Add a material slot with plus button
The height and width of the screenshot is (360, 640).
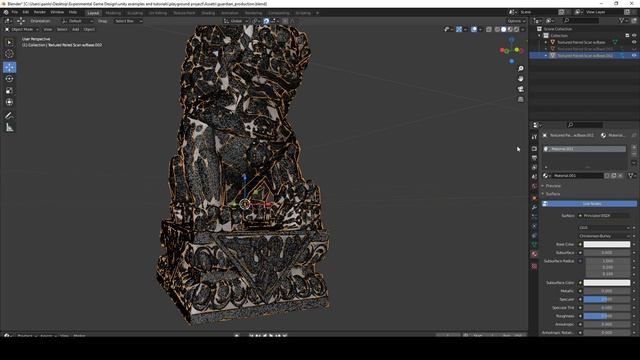634,147
